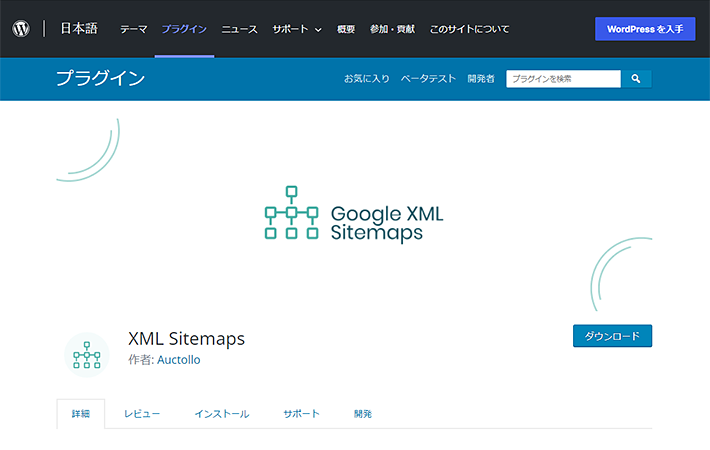Image resolution: width=710 pixels, height=450 pixels.
Task: Open the ニュース menu item
Action: coord(240,29)
